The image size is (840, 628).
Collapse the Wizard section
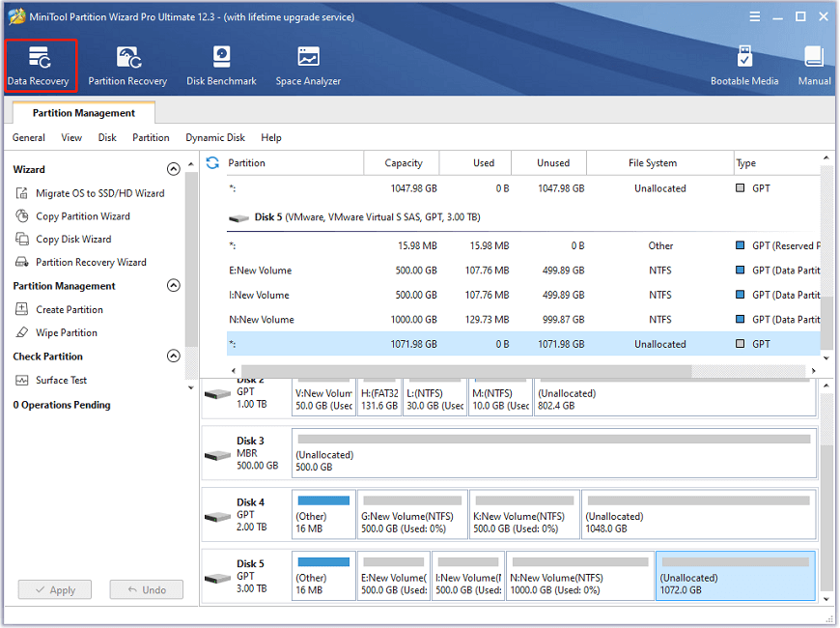[174, 169]
